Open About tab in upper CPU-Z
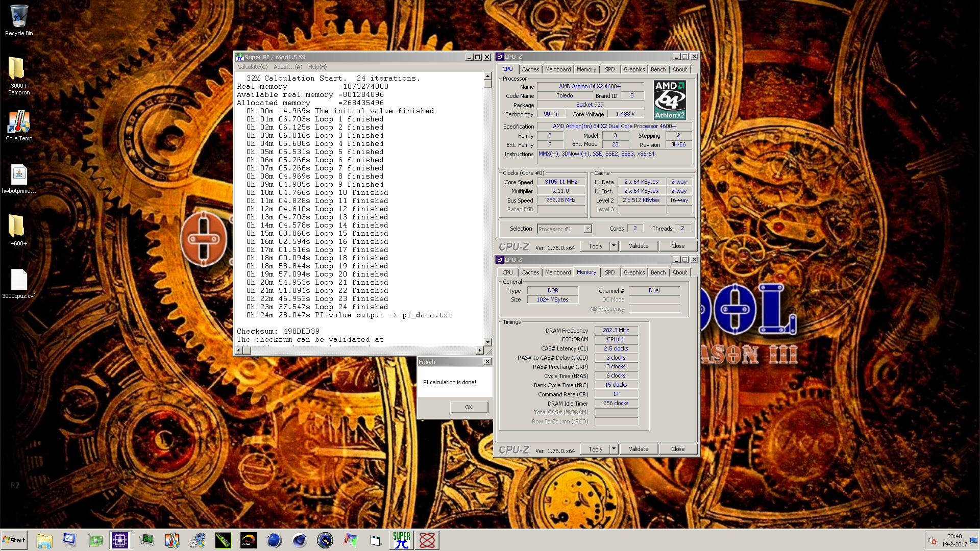 click(679, 69)
